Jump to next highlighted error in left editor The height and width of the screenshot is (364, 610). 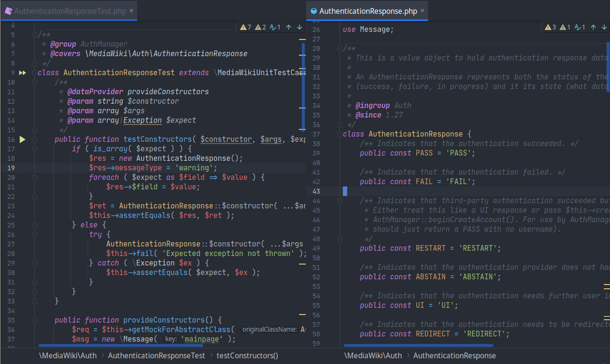click(x=299, y=28)
